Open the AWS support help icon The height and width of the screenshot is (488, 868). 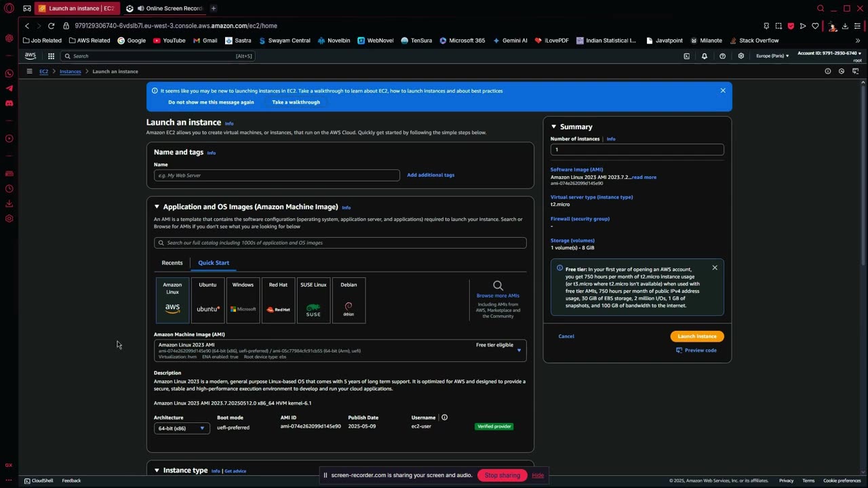(722, 56)
